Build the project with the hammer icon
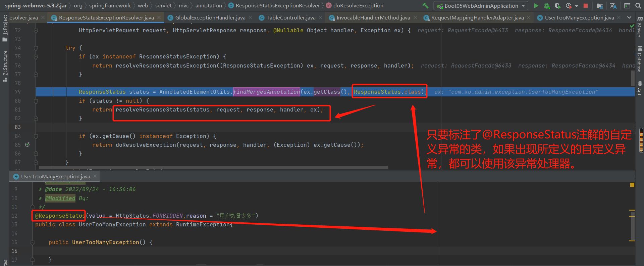 coord(425,6)
